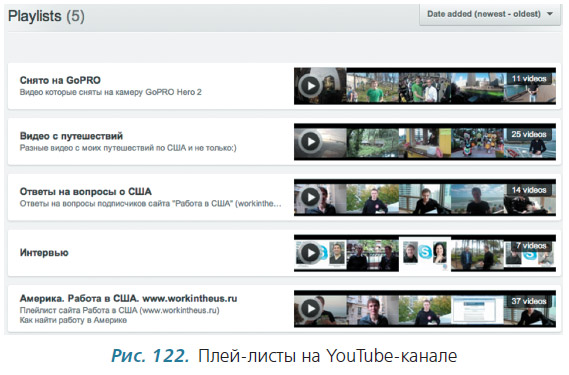Open the Интервью playlist title
569x375 pixels.
44,253
